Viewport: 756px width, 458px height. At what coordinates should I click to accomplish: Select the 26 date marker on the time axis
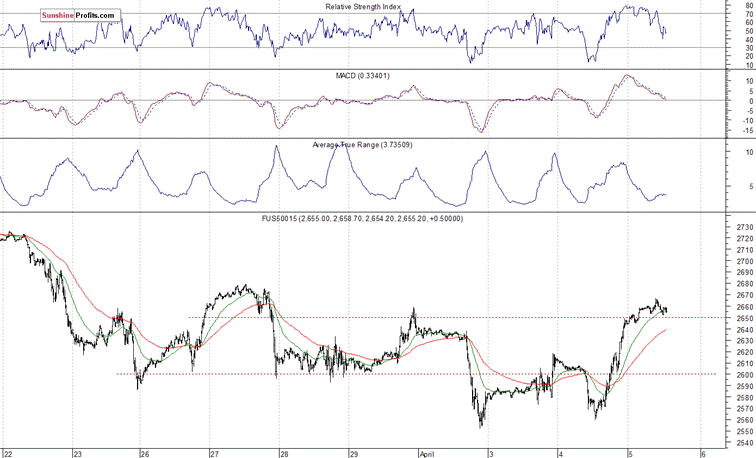point(145,452)
